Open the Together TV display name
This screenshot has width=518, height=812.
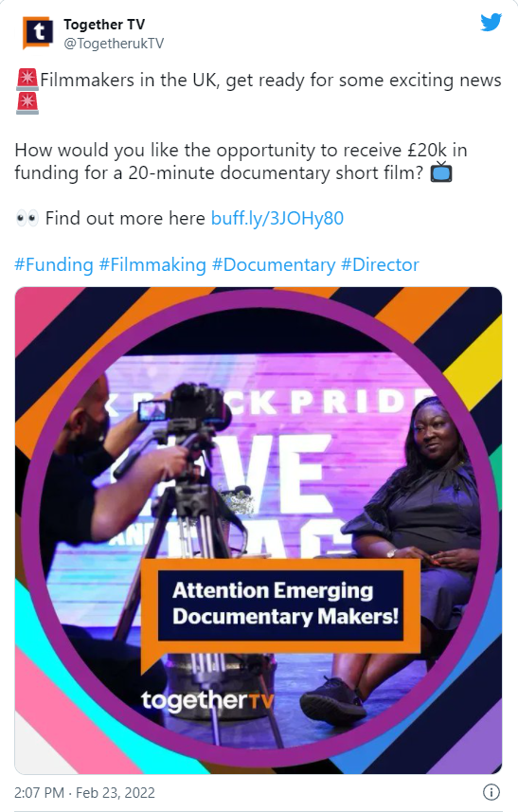coord(104,25)
